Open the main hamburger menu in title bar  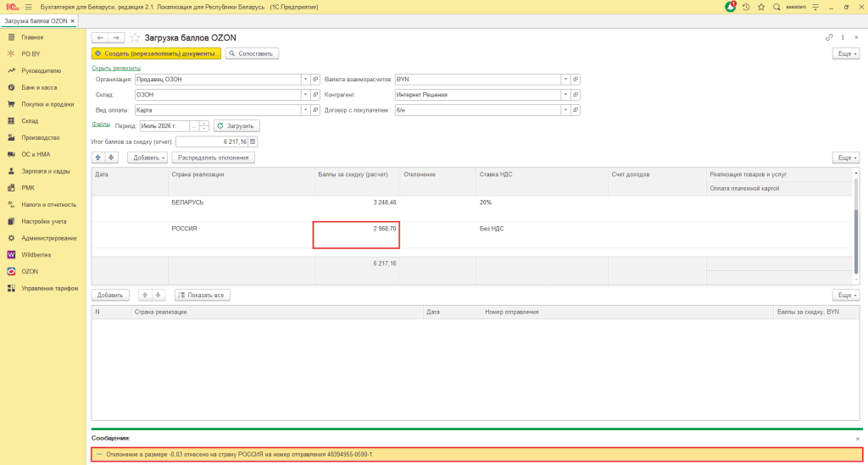[28, 7]
